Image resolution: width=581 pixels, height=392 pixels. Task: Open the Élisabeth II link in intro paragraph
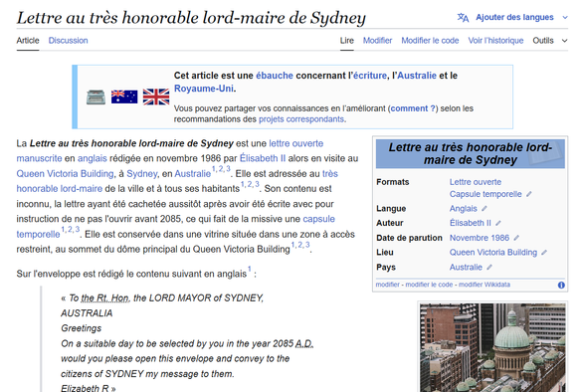263,158
